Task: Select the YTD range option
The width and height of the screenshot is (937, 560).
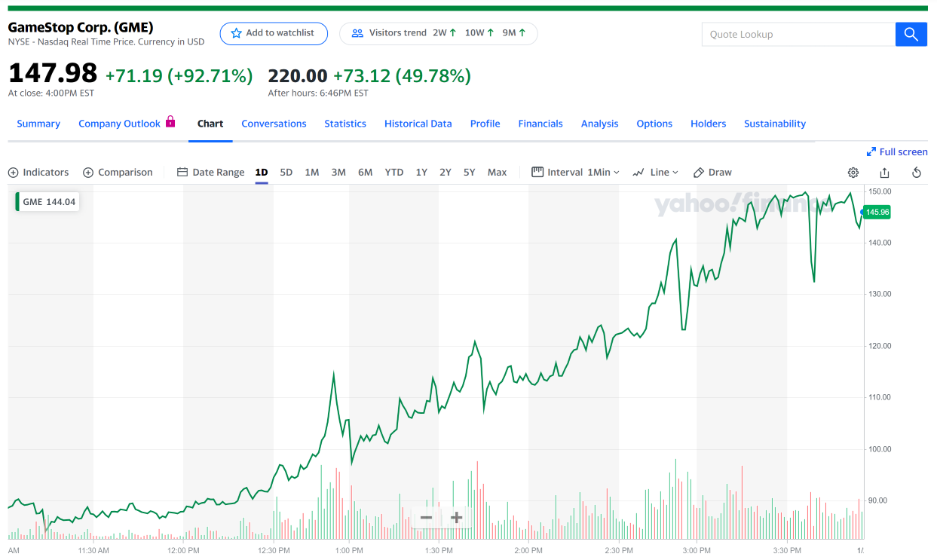Action: pyautogui.click(x=393, y=173)
